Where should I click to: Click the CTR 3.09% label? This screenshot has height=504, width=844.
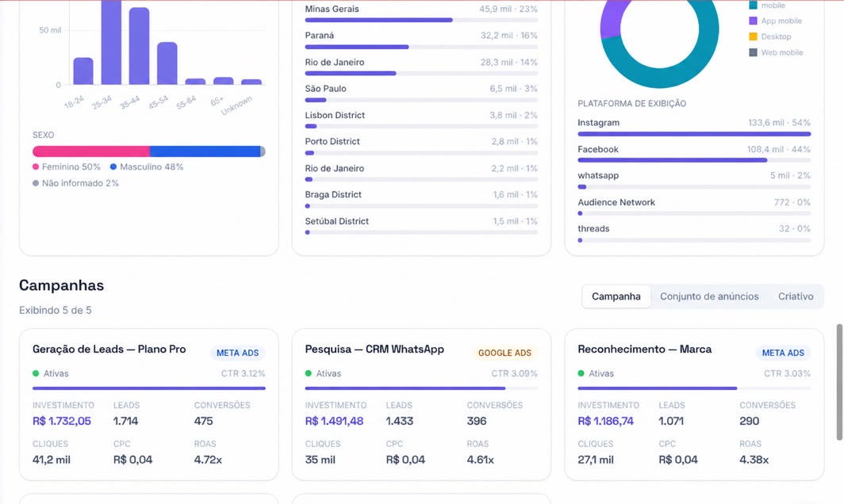pos(514,373)
